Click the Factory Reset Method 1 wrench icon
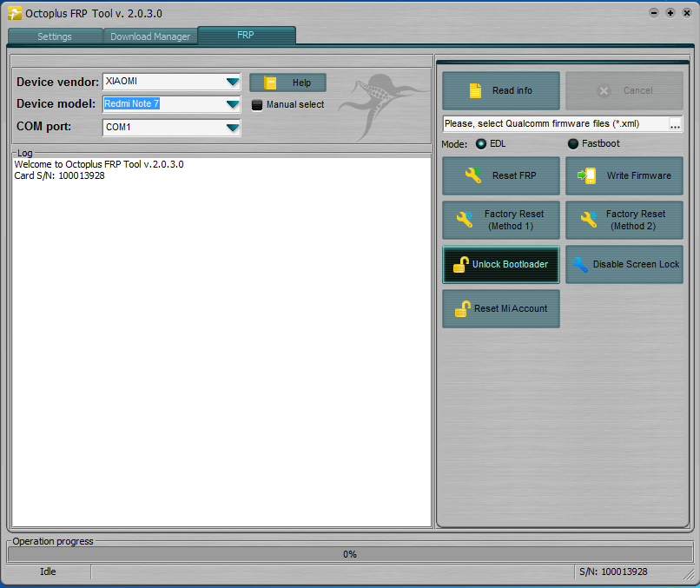The width and height of the screenshot is (700, 588). [465, 219]
